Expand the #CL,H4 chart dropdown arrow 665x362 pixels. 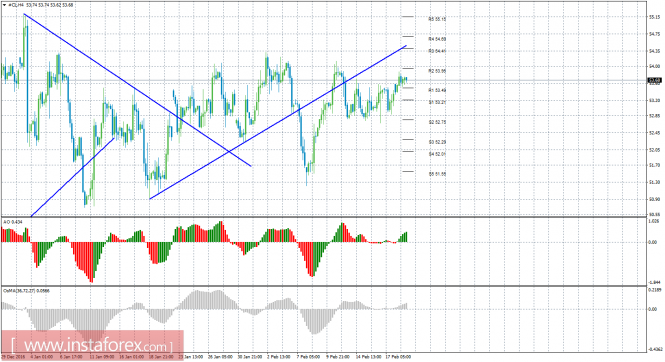click(x=5, y=5)
